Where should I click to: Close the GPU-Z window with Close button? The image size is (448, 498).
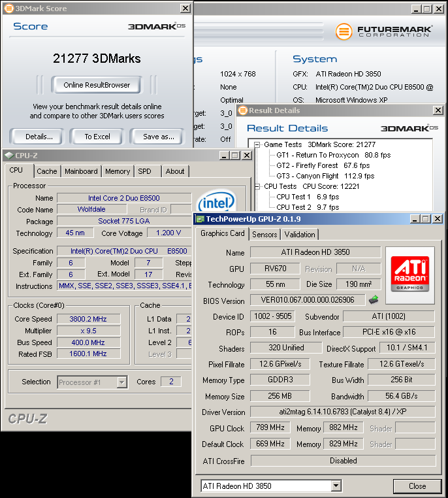(x=417, y=486)
